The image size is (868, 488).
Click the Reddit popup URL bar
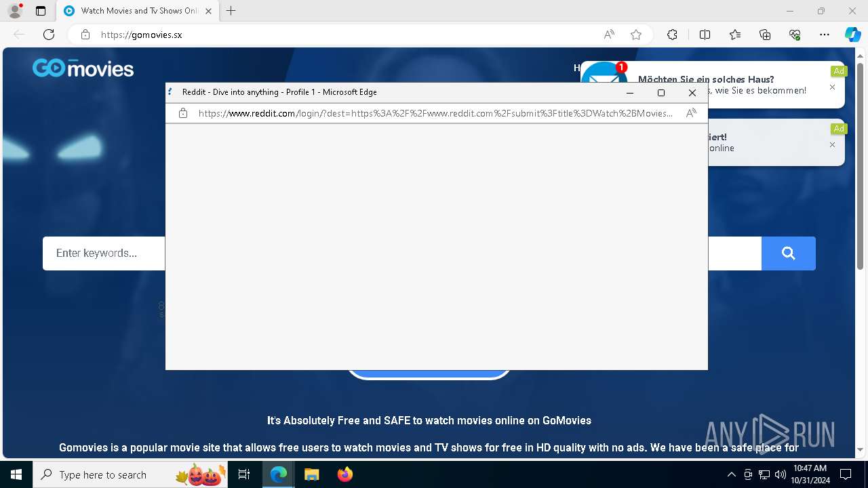click(435, 113)
